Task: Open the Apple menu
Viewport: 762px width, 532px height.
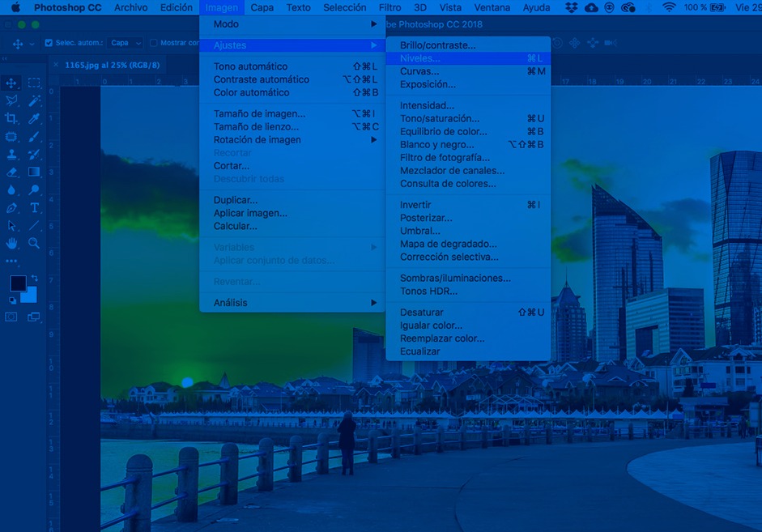Action: 16,7
